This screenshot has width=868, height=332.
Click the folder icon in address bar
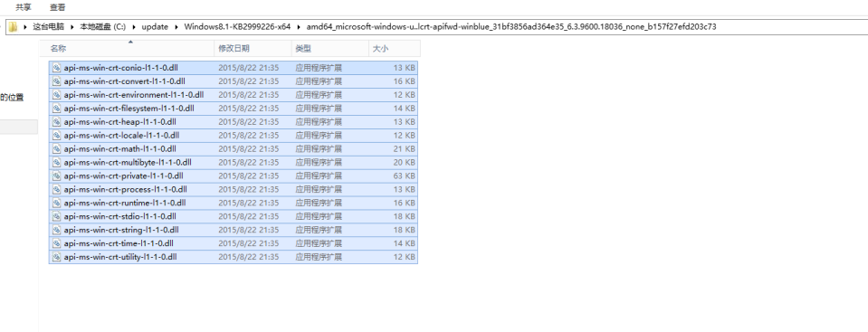(x=14, y=26)
